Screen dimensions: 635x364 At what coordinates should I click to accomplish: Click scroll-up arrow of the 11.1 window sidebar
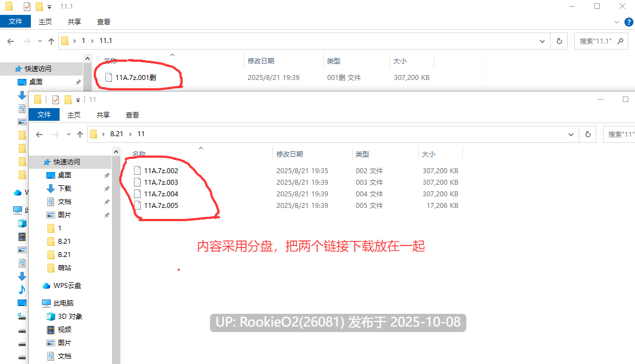88,58
